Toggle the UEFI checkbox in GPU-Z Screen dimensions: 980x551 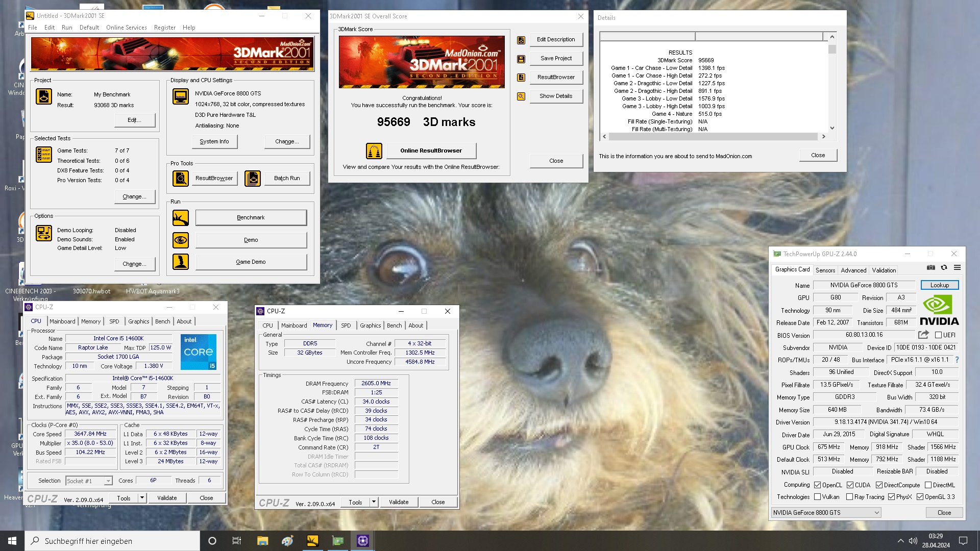(938, 335)
